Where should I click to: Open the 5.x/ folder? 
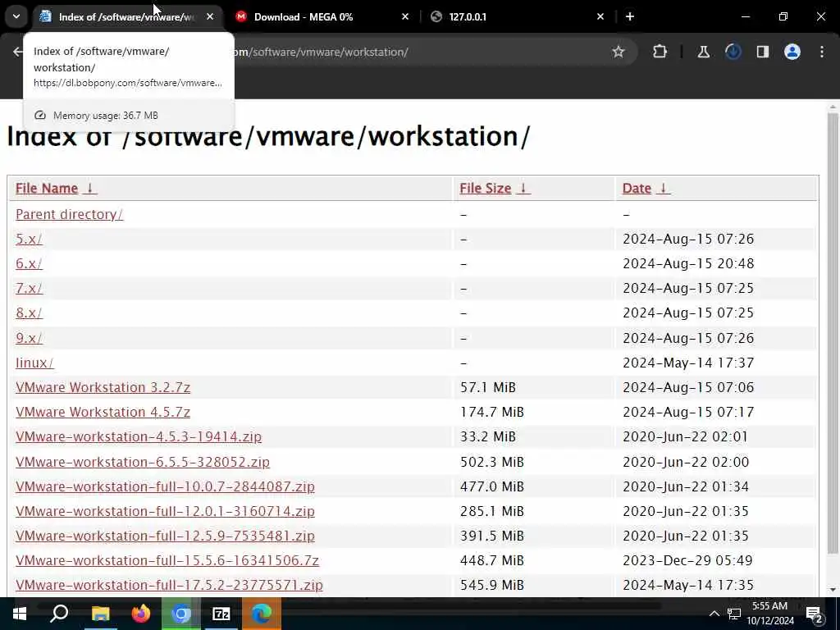(x=29, y=239)
